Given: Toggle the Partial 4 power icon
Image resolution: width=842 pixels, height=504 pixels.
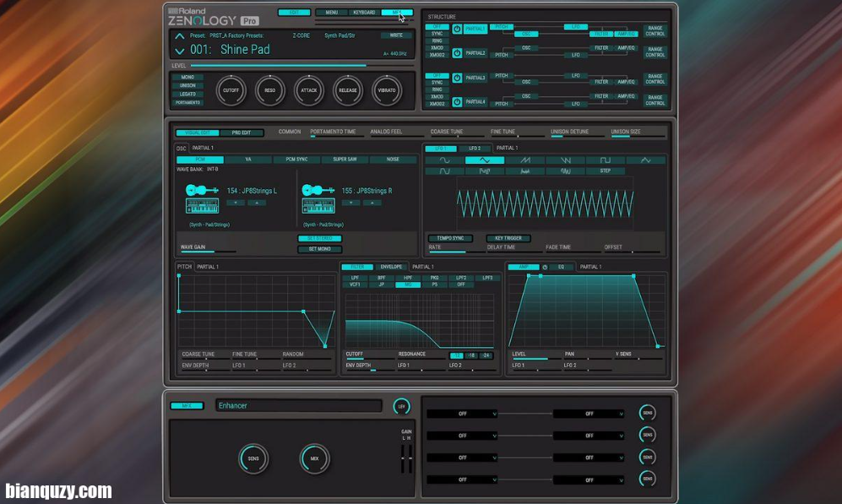Looking at the screenshot, I should 457,102.
